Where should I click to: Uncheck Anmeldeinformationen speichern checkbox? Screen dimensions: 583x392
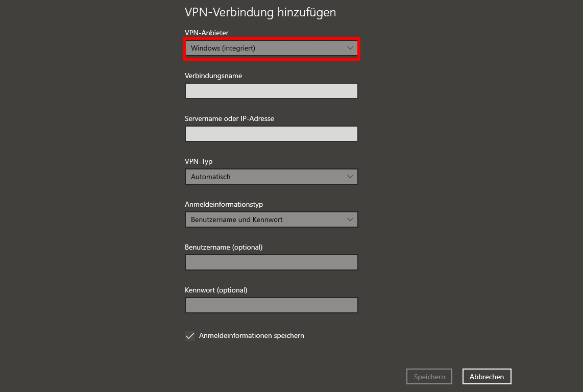190,336
